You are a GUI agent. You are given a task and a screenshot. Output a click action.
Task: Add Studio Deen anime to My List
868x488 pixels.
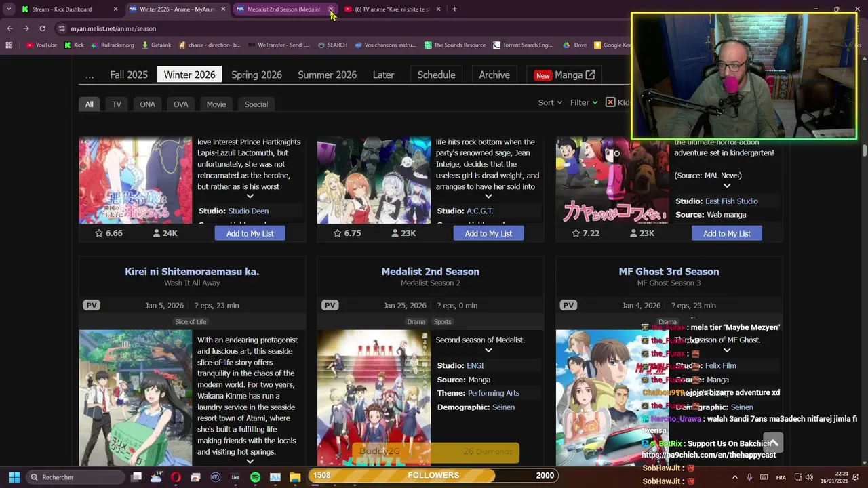[x=250, y=233]
